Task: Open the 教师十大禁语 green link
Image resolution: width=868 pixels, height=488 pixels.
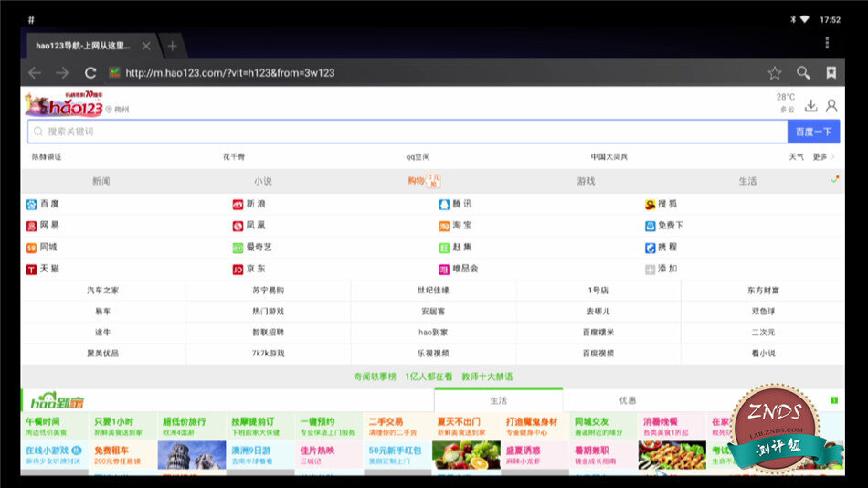Action: pyautogui.click(x=487, y=377)
